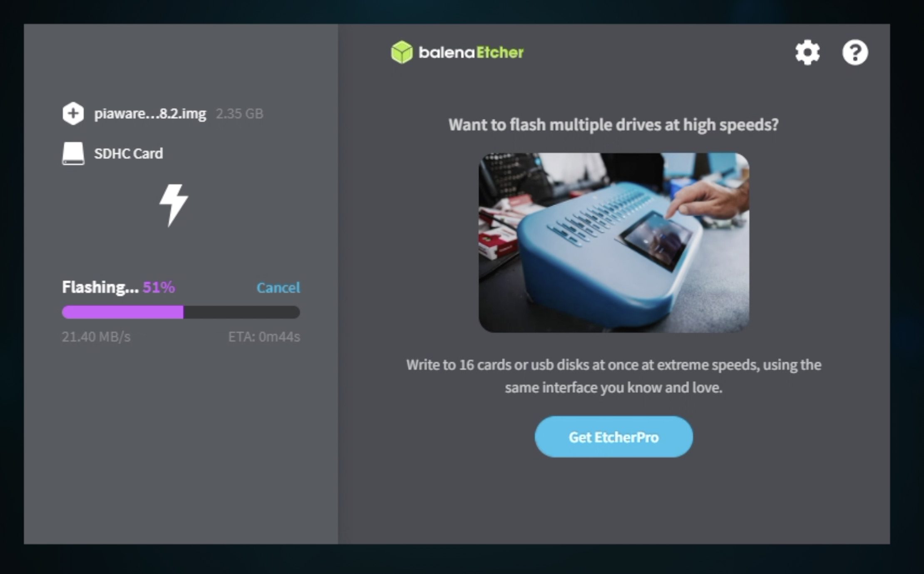The height and width of the screenshot is (574, 924).
Task: Click the purple flashing progress bar
Action: pos(181,312)
